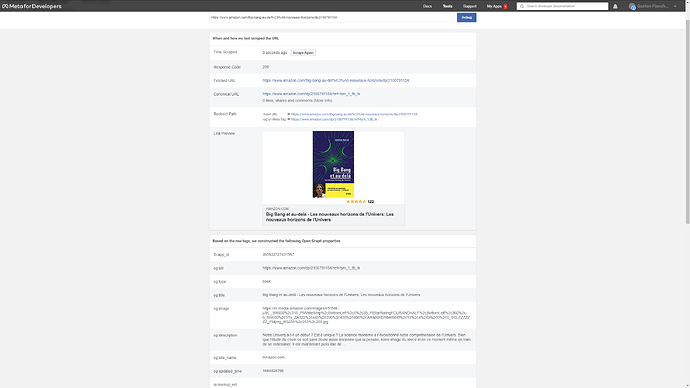The height and width of the screenshot is (388, 690).
Task: Select the og:type value book
Action: (266, 282)
